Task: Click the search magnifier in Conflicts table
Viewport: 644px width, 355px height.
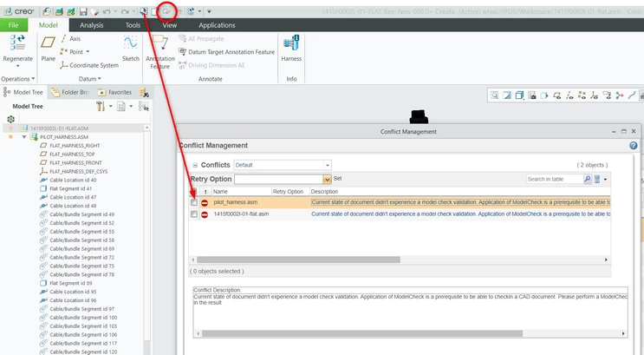Action: click(588, 179)
